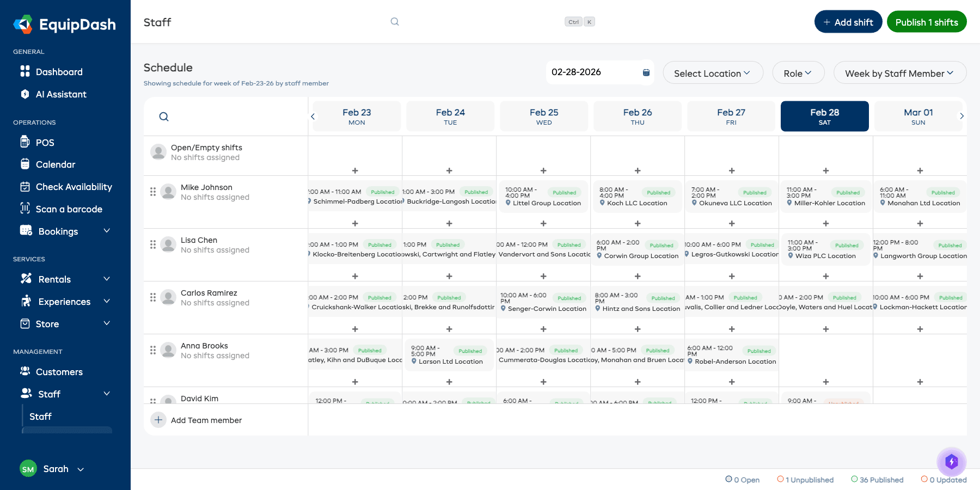Select Scan a barcode in the sidebar
This screenshot has width=980, height=490.
[69, 209]
